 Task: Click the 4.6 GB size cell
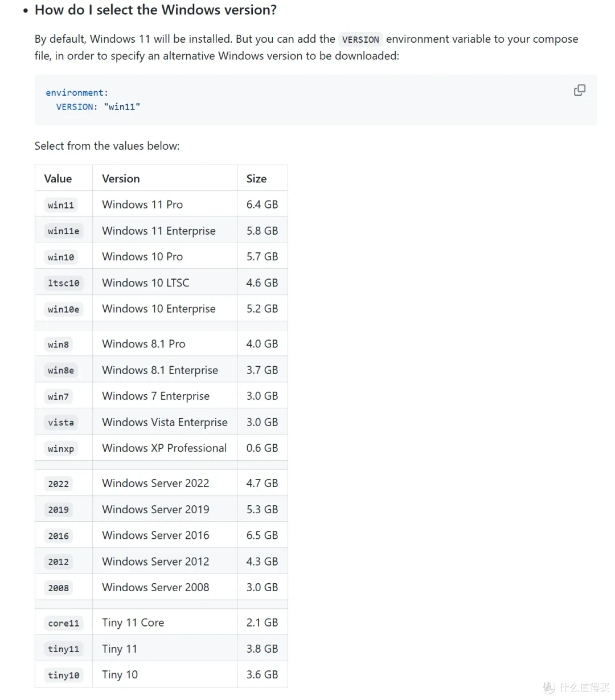(x=263, y=283)
